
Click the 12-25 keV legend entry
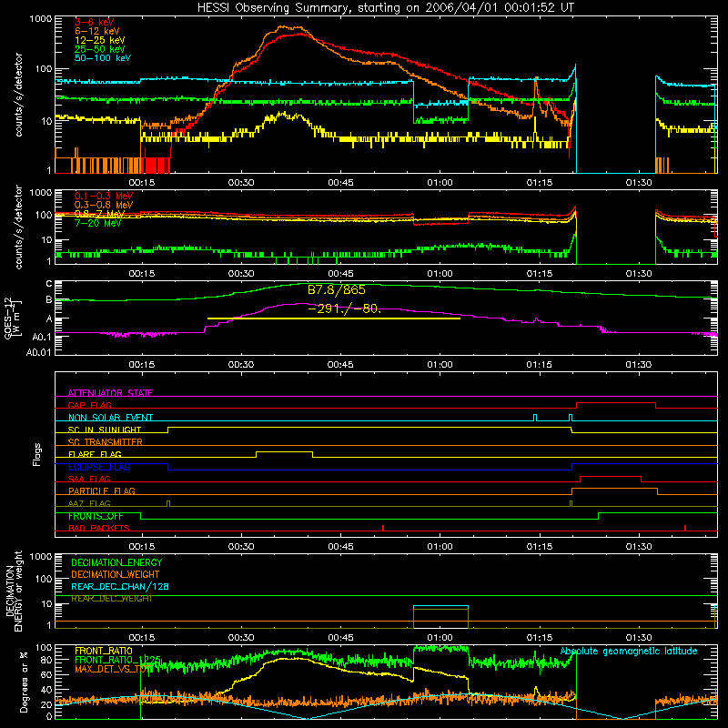coord(99,40)
